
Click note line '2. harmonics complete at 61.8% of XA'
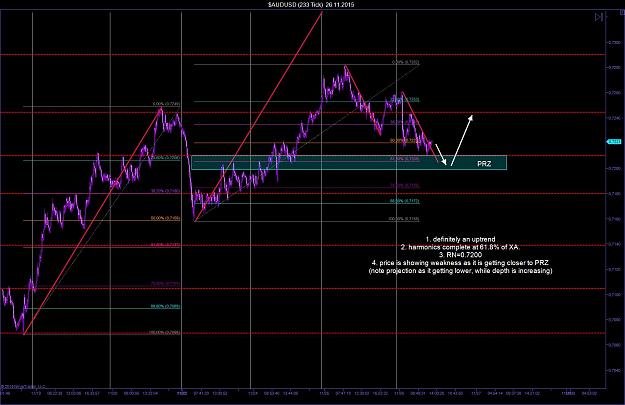460,247
